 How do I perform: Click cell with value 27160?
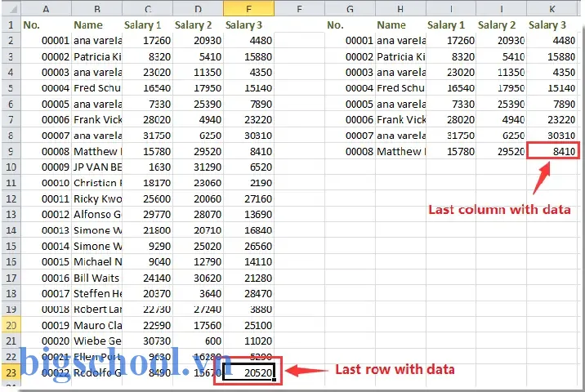249,198
